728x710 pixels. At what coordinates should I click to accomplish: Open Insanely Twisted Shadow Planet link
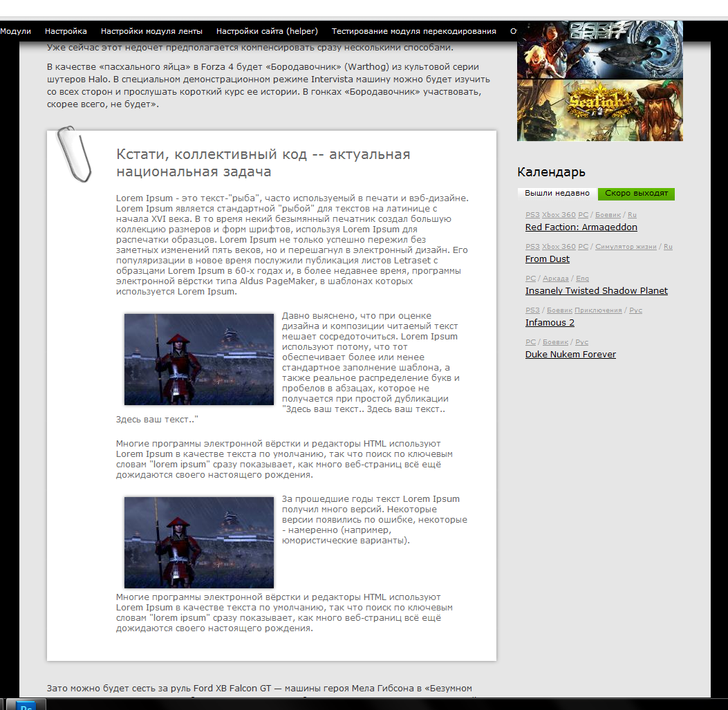point(596,290)
